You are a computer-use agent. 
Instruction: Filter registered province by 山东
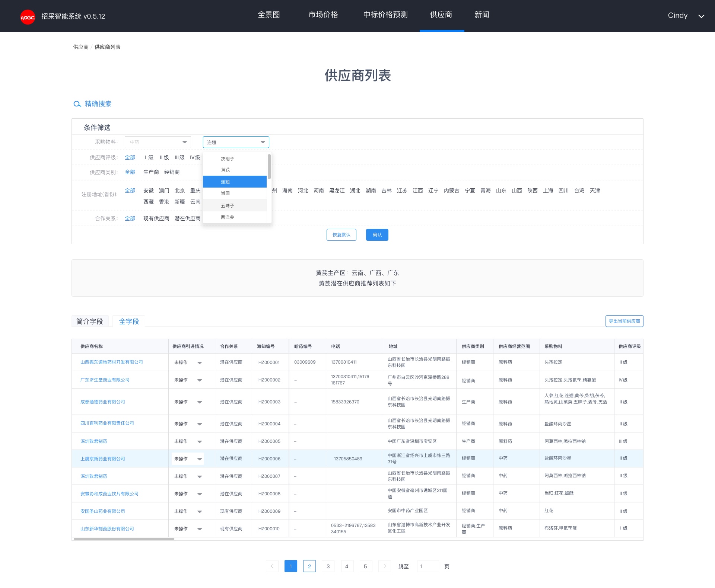501,191
